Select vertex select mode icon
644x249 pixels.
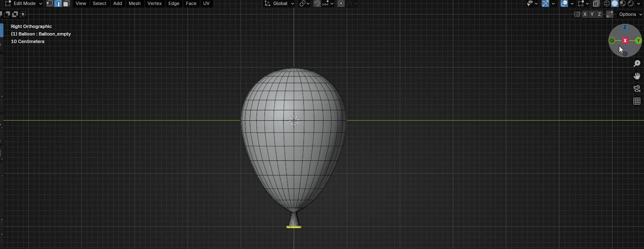click(x=50, y=3)
